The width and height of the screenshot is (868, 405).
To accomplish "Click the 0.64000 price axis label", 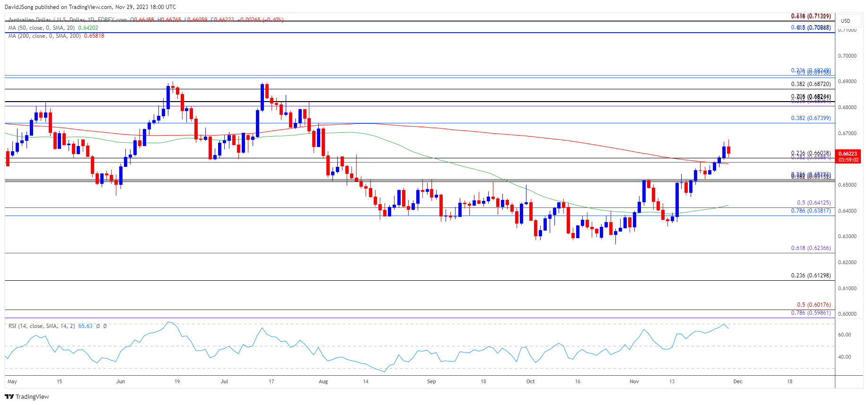I will pyautogui.click(x=847, y=211).
